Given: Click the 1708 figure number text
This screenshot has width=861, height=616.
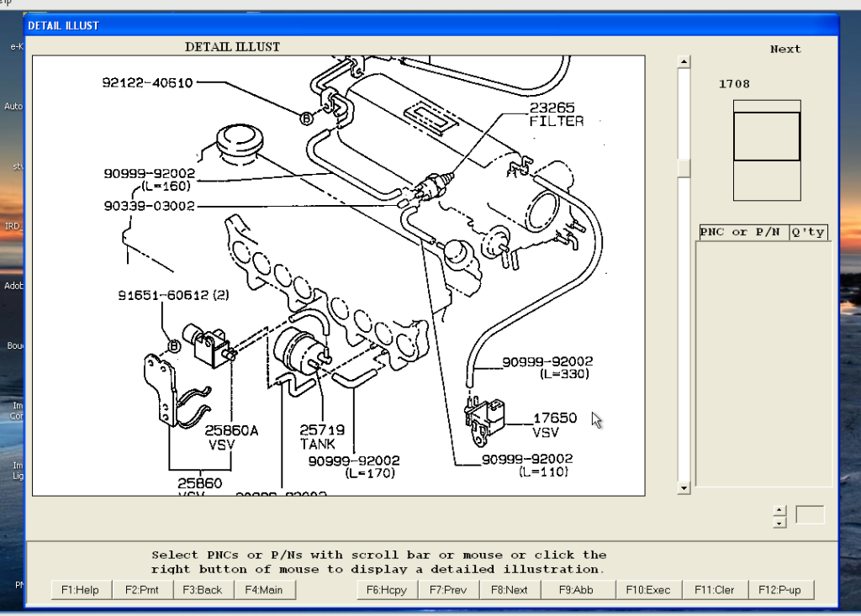Looking at the screenshot, I should point(734,84).
